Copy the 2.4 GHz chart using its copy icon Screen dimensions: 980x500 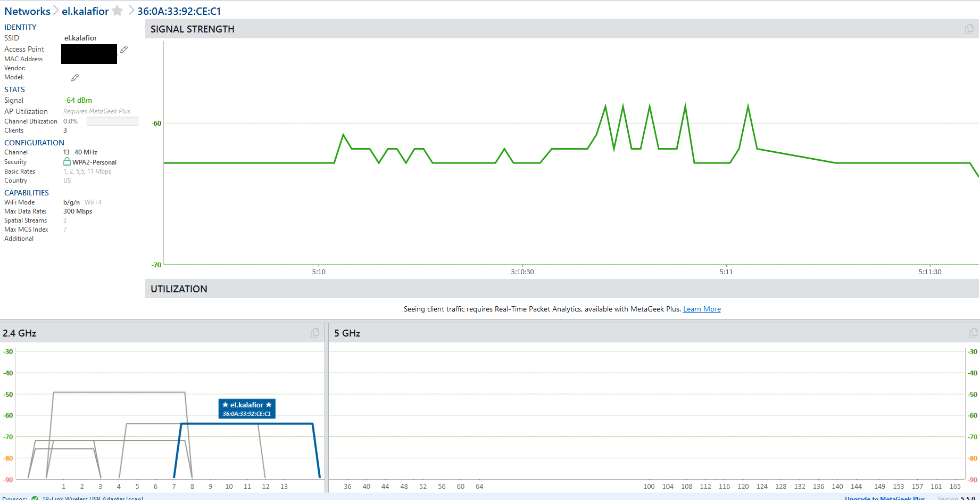(315, 333)
